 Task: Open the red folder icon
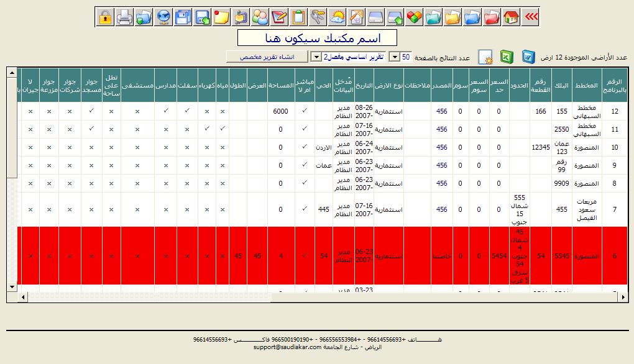pos(492,17)
